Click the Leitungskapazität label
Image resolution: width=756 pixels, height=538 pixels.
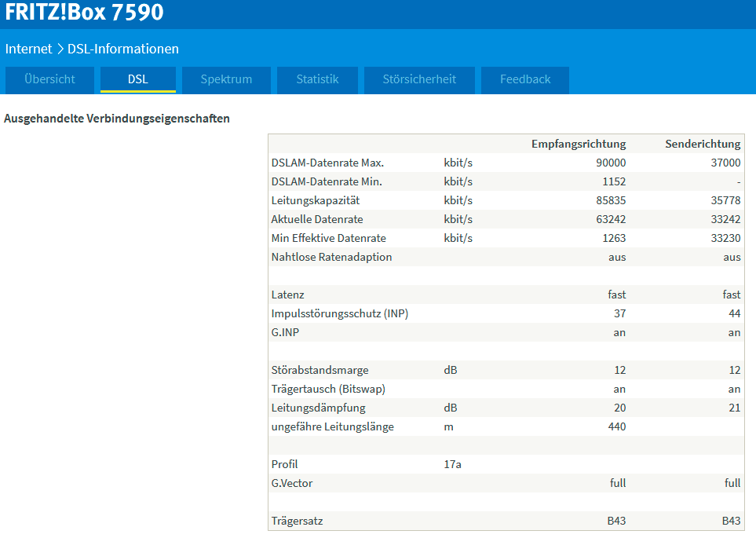(316, 200)
